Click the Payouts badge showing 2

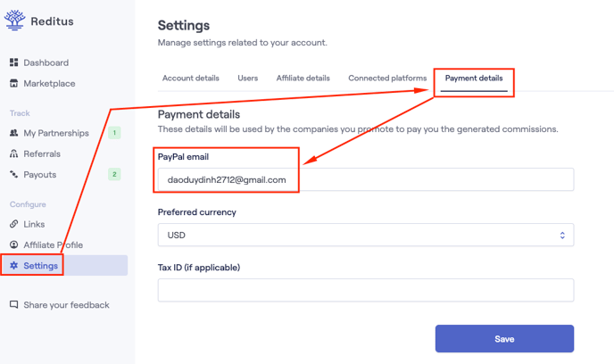pos(114,174)
